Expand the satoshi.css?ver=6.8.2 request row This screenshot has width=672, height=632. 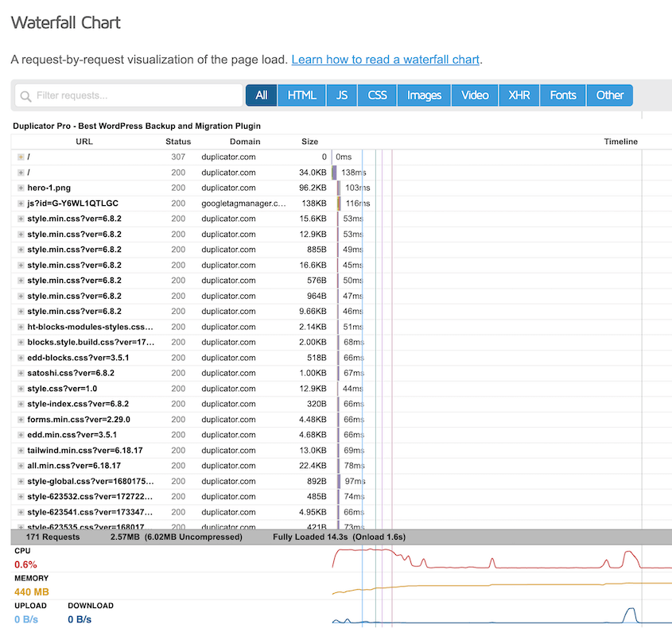click(x=21, y=373)
